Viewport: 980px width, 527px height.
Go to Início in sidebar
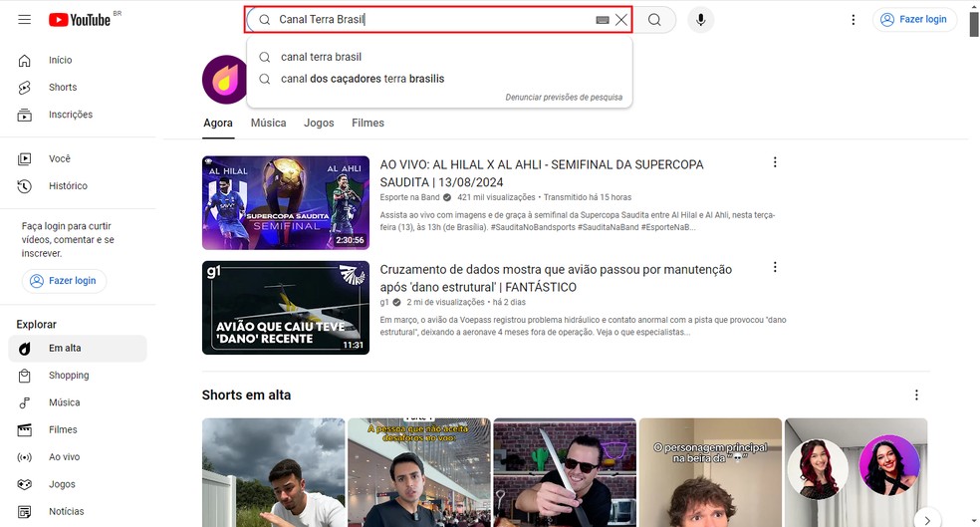(78, 60)
